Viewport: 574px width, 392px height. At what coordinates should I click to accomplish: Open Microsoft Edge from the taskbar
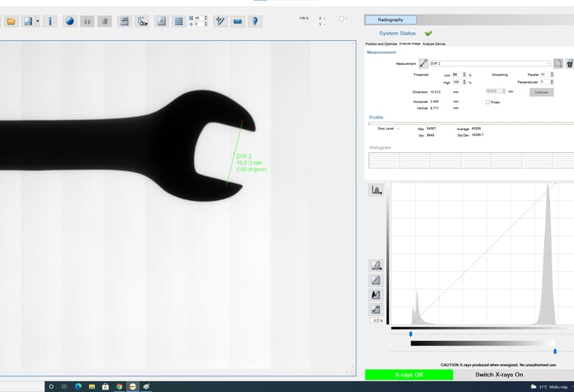pyautogui.click(x=78, y=387)
